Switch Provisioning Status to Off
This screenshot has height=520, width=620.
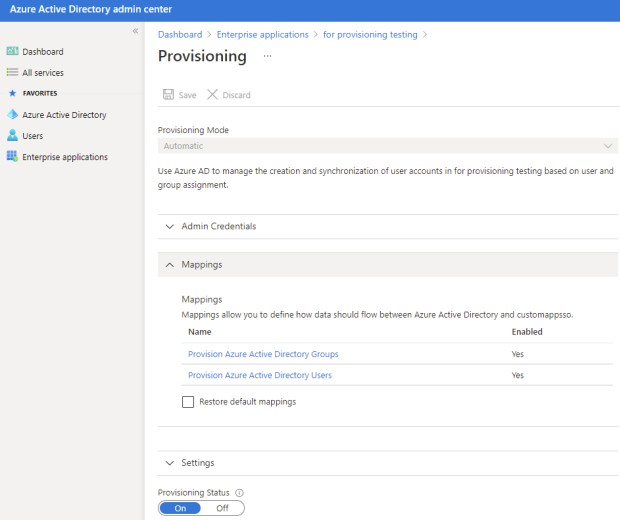[x=222, y=508]
